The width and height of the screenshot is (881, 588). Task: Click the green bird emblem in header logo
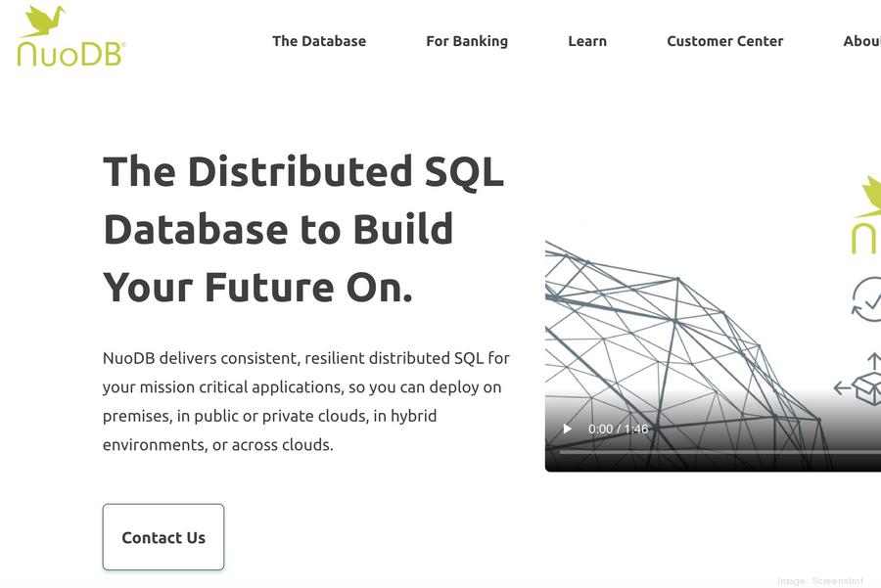tap(43, 21)
